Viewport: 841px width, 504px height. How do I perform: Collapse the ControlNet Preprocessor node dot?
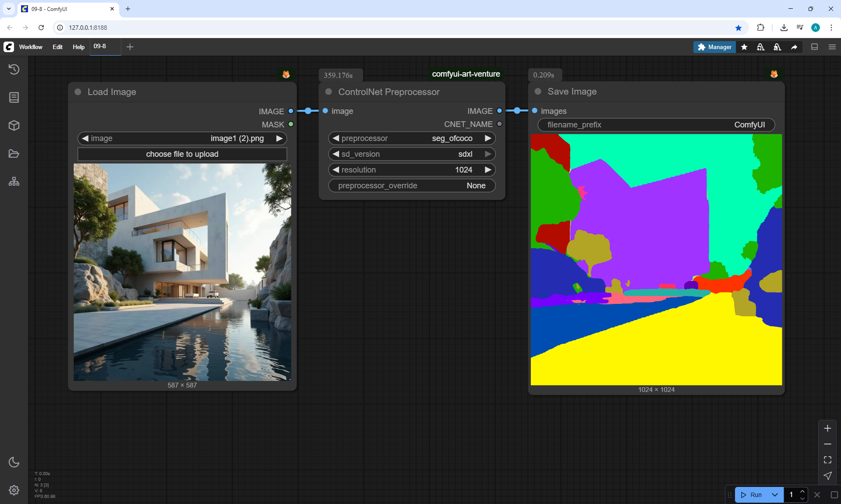(x=329, y=92)
